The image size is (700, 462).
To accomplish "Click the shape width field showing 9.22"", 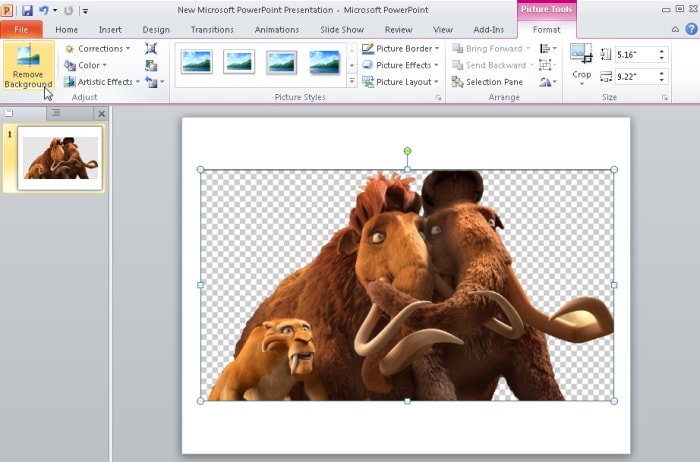I will 636,76.
